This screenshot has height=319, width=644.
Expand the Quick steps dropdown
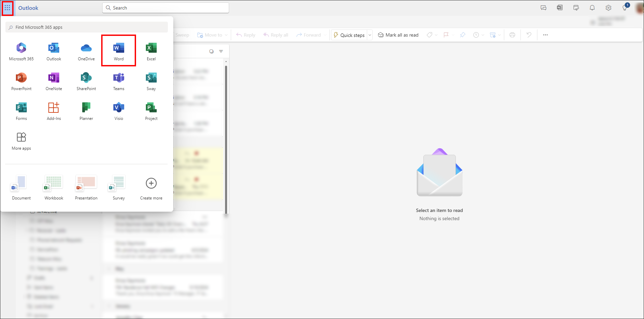click(x=370, y=35)
